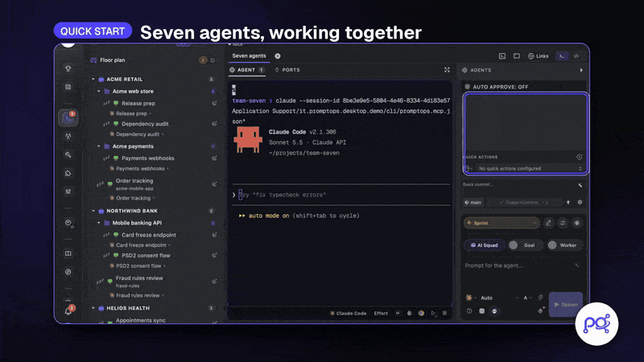Click the session icon on Release prep row
The height and width of the screenshot is (362, 644).
tap(214, 103)
